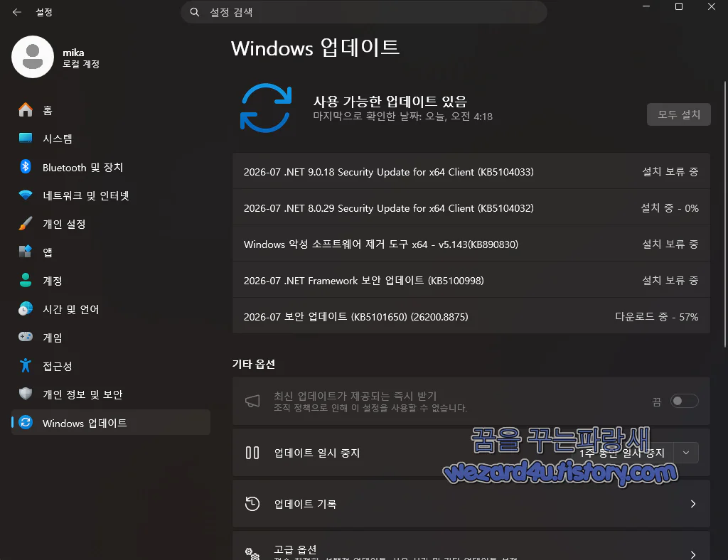The width and height of the screenshot is (728, 560).
Task: Click the privacy shield icon
Action: [26, 394]
